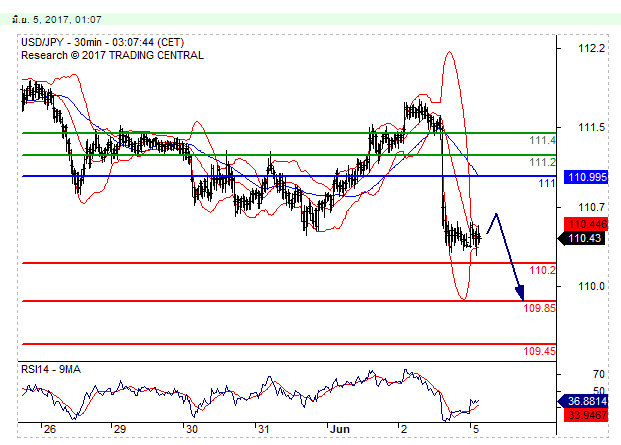Select the 111.2 green resistance label
The image size is (621, 445).
542,162
